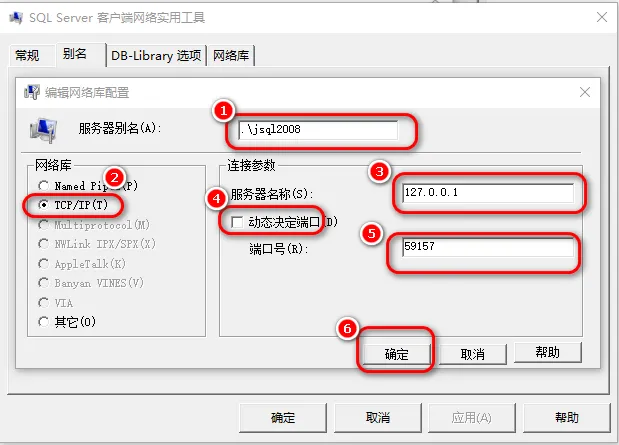Click the 连接参数 group title
Screen dimensions: 619x445
point(251,165)
